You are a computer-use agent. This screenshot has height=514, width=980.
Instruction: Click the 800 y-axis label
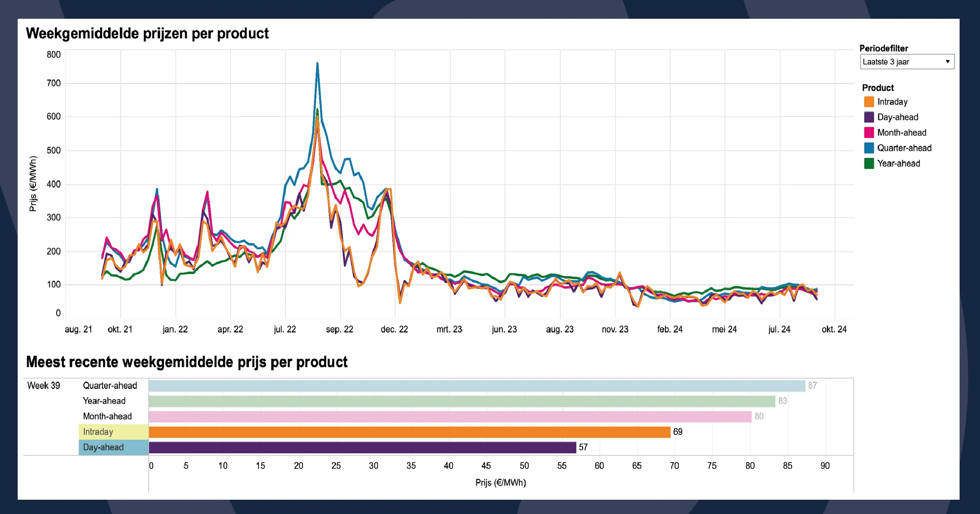coord(53,55)
